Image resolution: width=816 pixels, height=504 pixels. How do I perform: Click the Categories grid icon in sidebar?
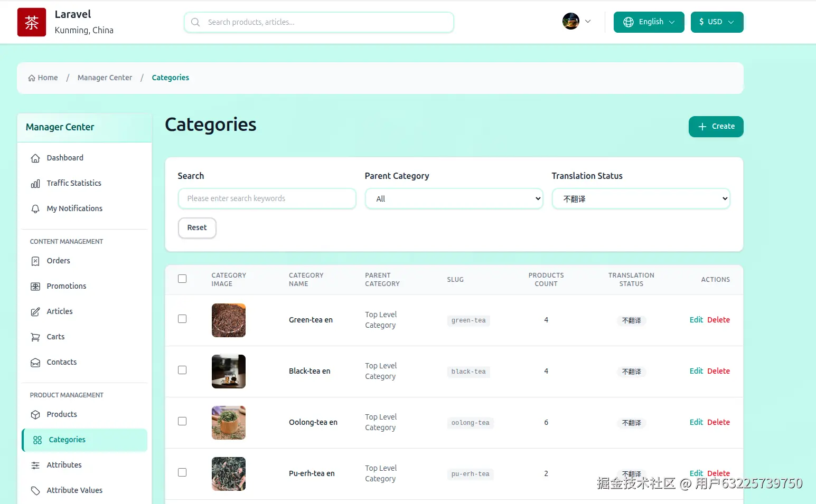coord(37,440)
